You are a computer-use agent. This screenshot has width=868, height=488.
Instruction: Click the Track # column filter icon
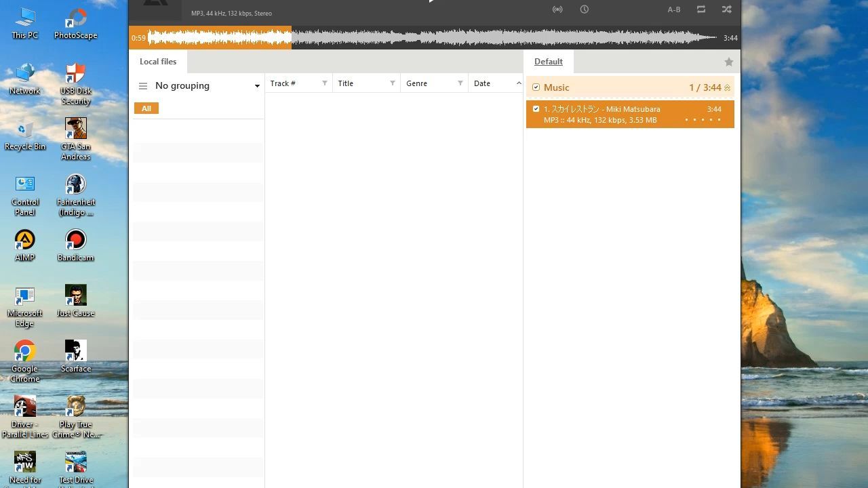(x=325, y=83)
